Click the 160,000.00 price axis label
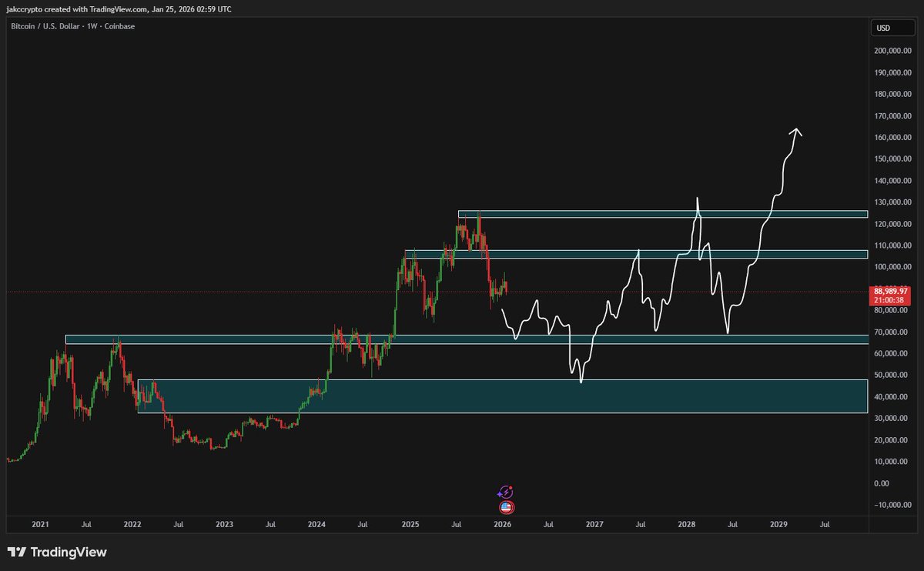 [x=892, y=138]
